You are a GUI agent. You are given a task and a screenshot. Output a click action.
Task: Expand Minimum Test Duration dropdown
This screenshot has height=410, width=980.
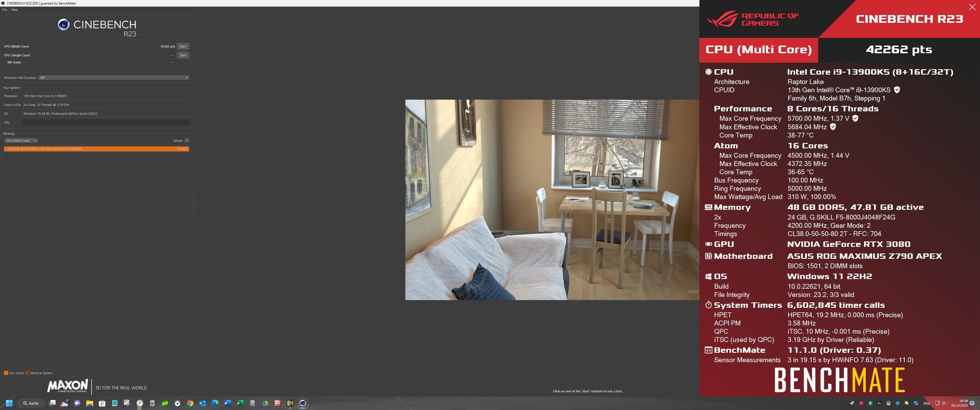186,78
